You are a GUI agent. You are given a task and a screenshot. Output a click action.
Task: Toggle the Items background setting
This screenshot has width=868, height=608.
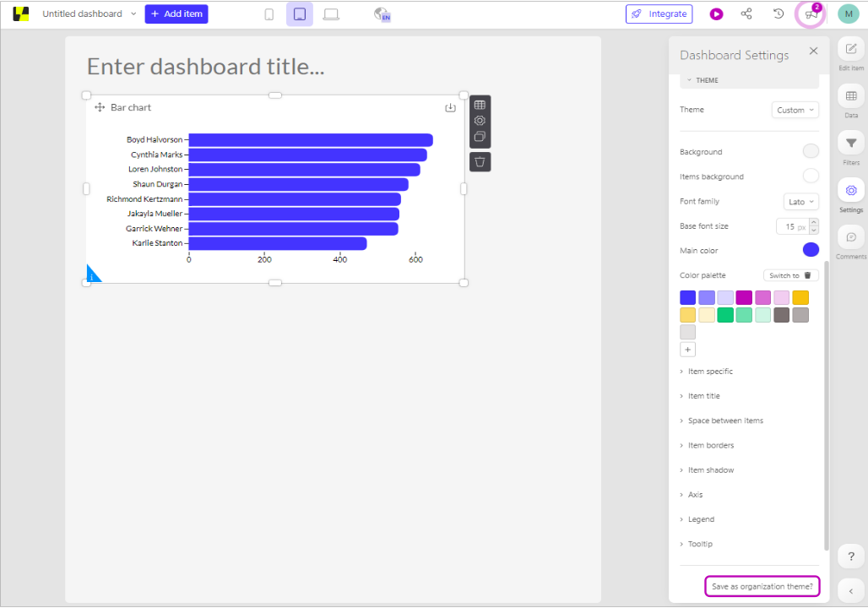(811, 176)
